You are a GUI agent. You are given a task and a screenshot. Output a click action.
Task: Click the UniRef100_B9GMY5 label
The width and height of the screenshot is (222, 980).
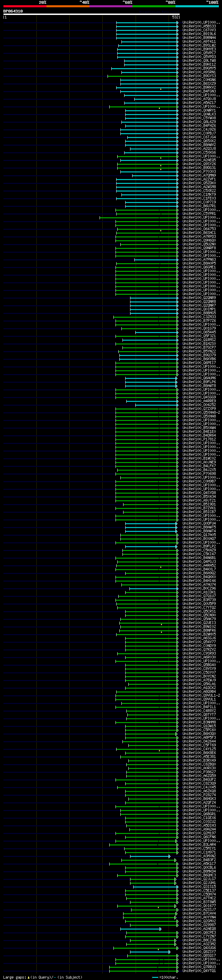(x=199, y=68)
